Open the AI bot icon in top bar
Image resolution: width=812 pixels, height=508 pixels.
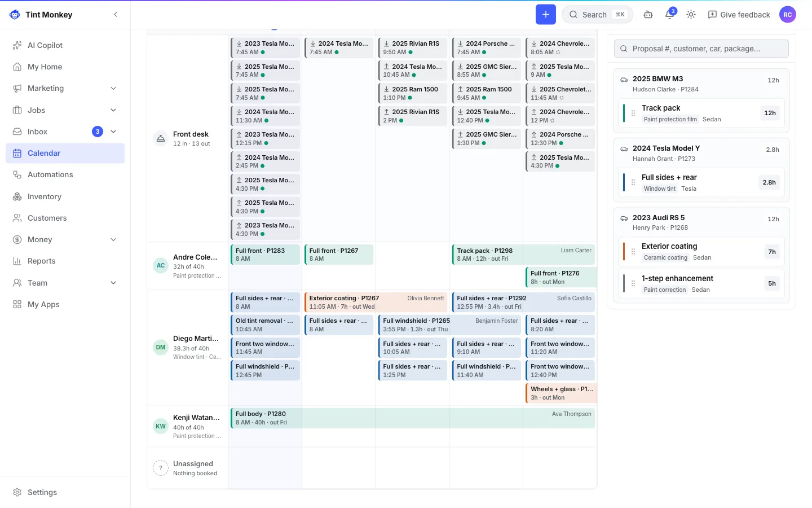[x=648, y=15]
